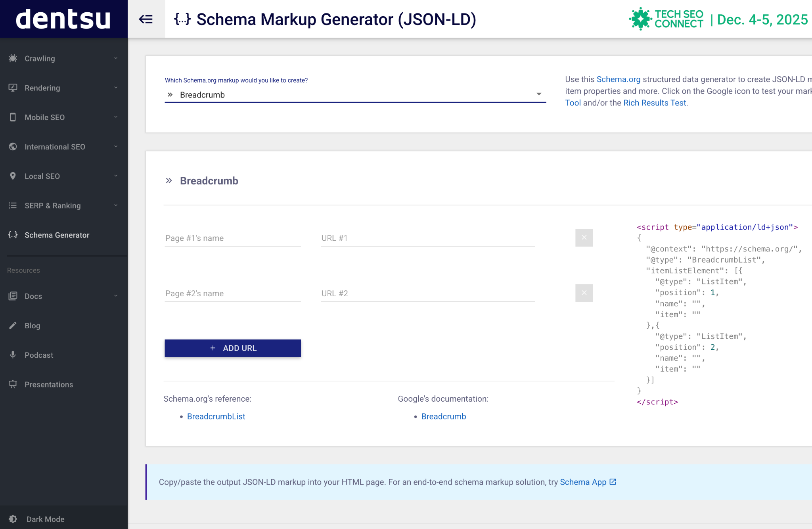Expand the Docs menu chevron
812x529 pixels.
click(x=116, y=296)
